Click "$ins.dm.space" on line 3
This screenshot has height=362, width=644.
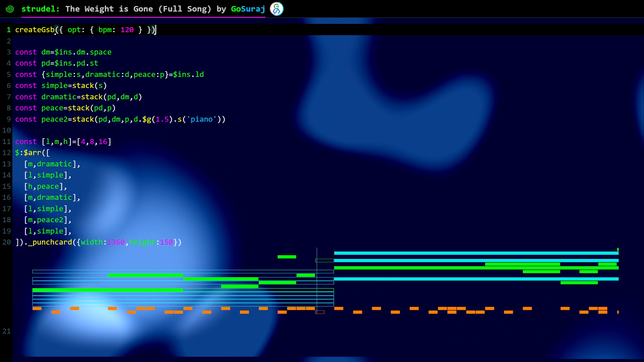[x=83, y=52]
